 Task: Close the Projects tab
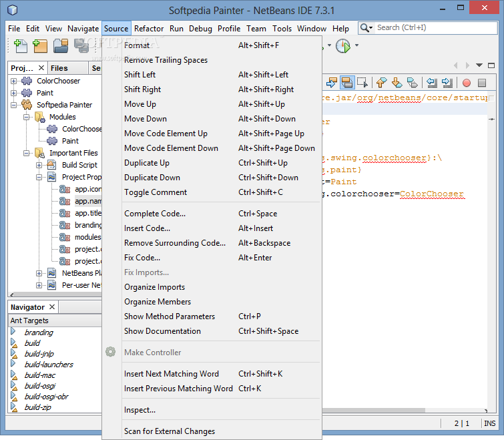coord(41,68)
